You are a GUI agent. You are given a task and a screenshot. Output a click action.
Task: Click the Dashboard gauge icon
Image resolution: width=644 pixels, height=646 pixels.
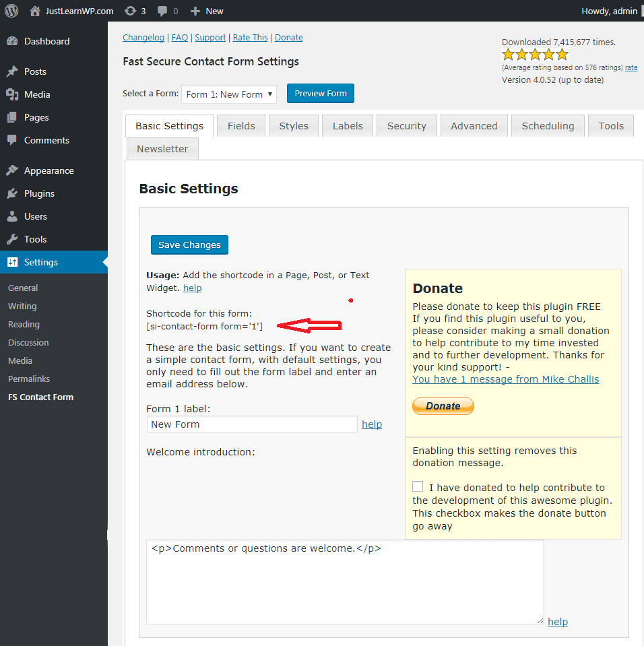(12, 41)
